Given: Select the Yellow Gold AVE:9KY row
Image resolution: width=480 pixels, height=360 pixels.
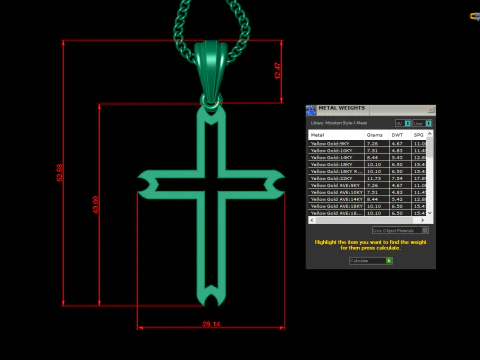Looking at the screenshot, I should coord(367,185).
